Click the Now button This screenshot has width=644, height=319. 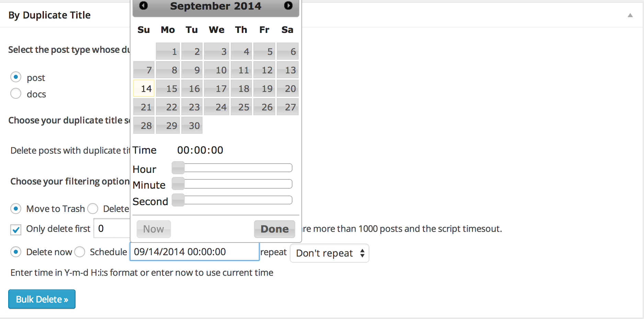[153, 229]
